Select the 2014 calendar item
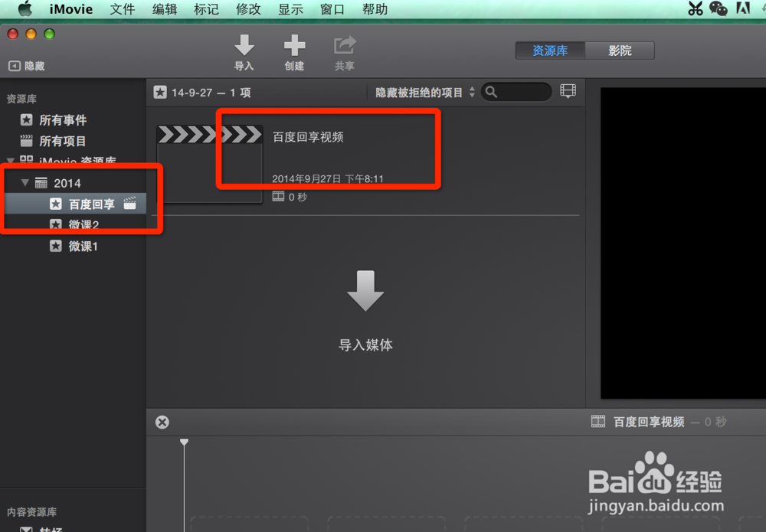The width and height of the screenshot is (766, 532). tap(57, 183)
